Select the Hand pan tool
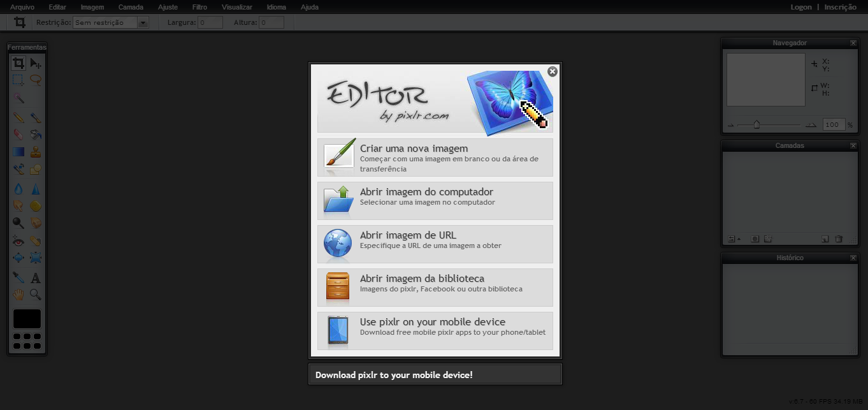The width and height of the screenshot is (868, 410). tap(18, 295)
